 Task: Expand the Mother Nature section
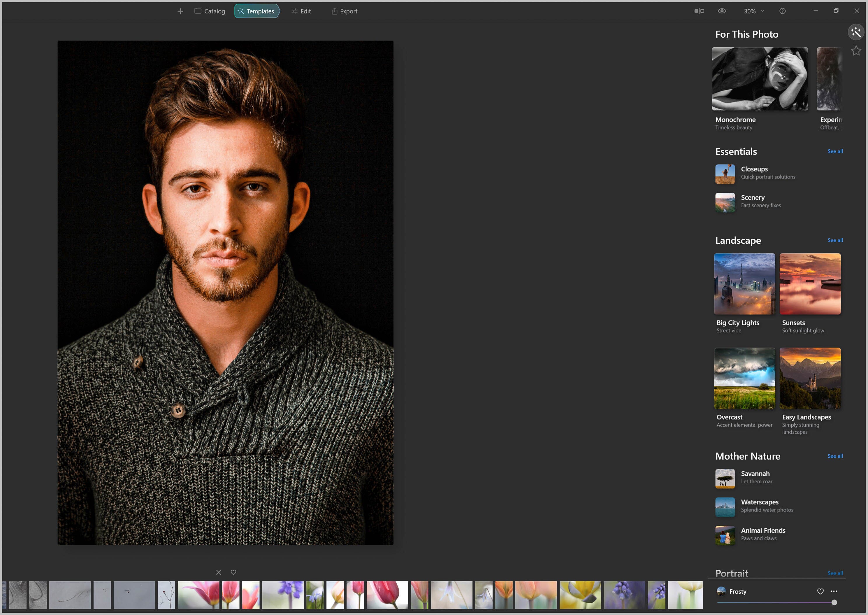coord(834,455)
